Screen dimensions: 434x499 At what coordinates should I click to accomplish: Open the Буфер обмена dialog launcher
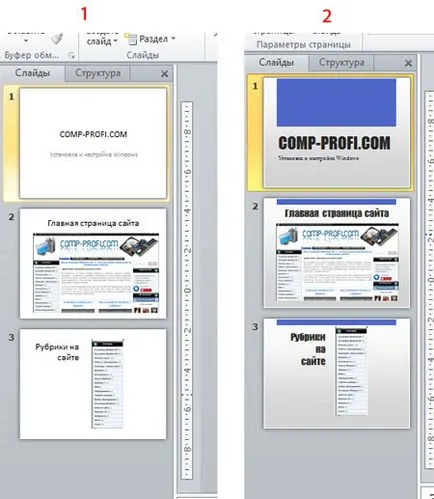[71, 55]
